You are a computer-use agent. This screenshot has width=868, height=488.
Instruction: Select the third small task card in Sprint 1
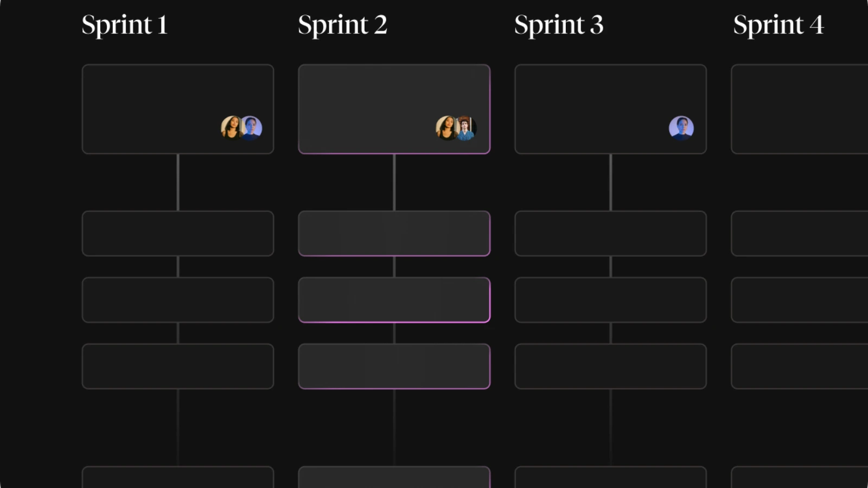(178, 366)
